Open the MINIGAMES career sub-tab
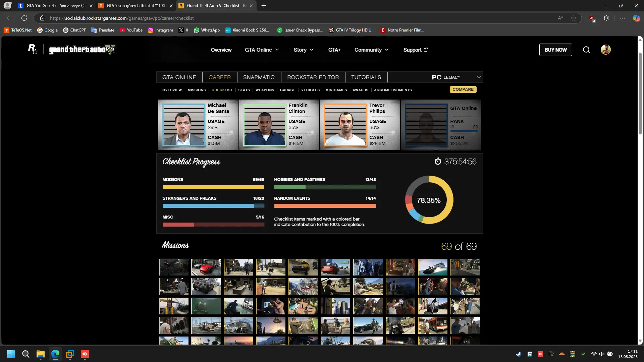Screen dimensions: 644x362 click(336, 90)
